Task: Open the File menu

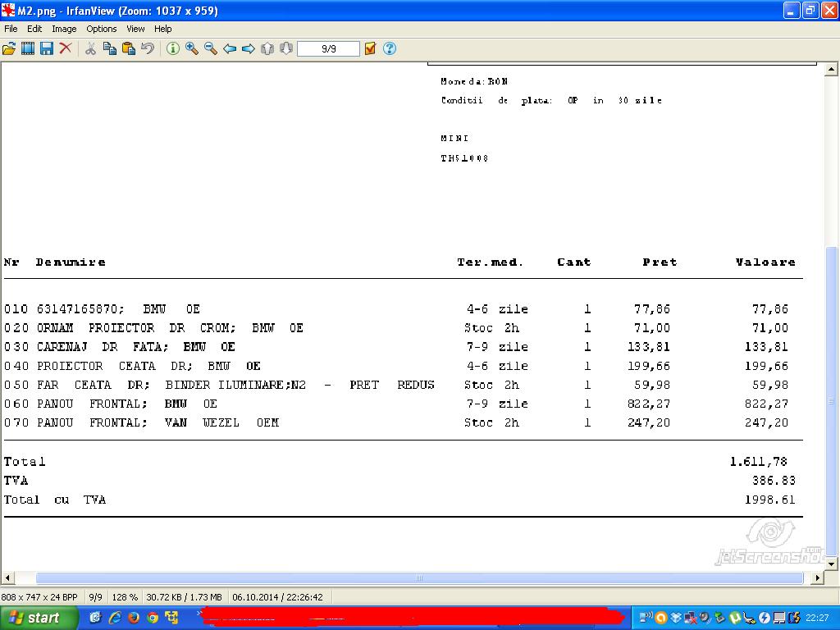Action: coord(11,29)
